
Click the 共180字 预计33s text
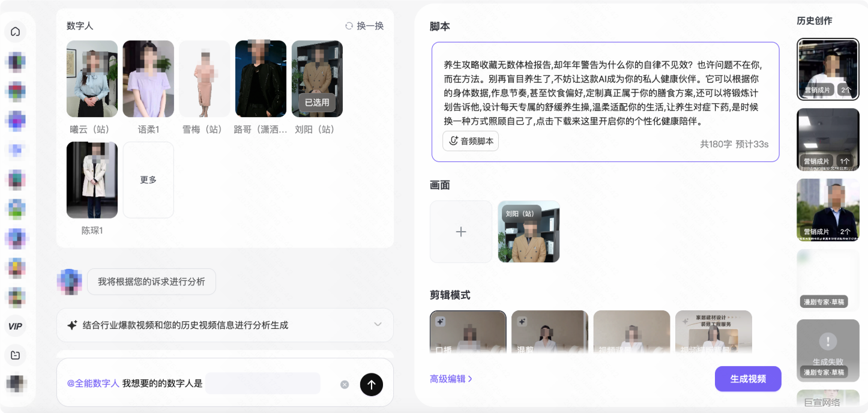pos(734,144)
